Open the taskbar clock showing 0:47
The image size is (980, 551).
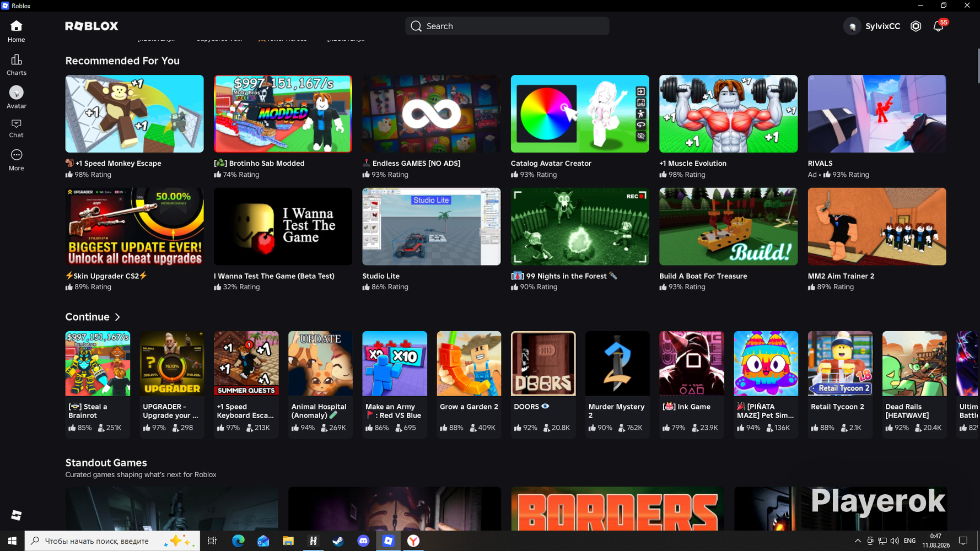(x=936, y=541)
